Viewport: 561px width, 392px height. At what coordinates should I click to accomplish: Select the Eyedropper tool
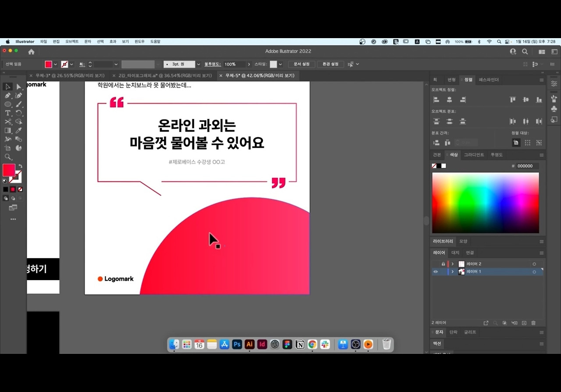pos(18,131)
